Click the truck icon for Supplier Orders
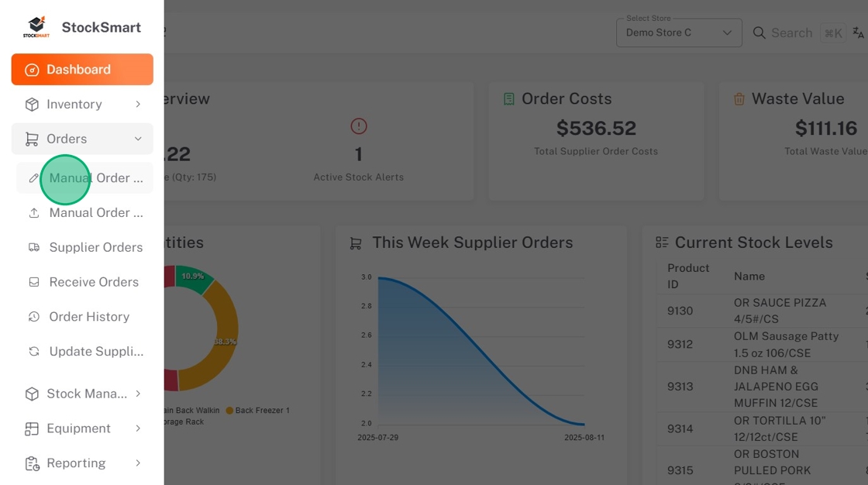This screenshot has height=485, width=868. [x=34, y=247]
